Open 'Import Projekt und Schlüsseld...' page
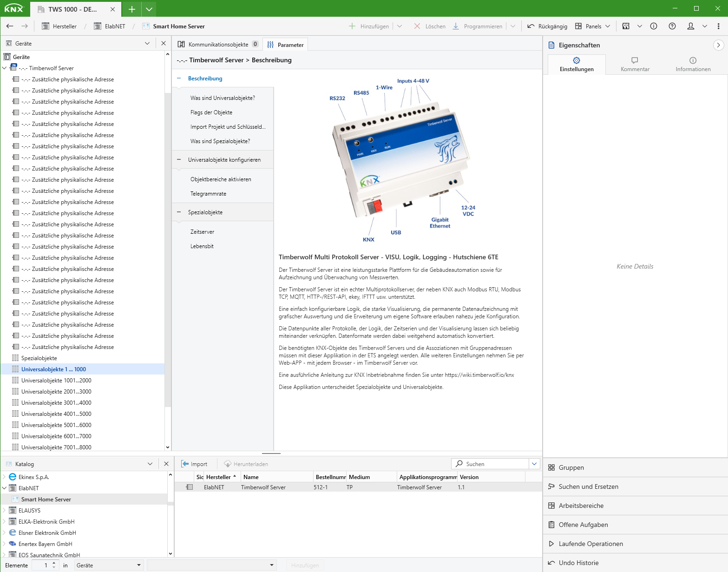The height and width of the screenshot is (572, 728). [x=228, y=127]
